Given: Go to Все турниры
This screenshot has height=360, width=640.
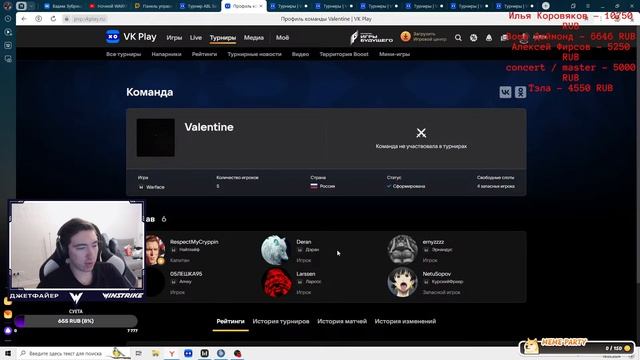Looking at the screenshot, I should [x=123, y=54].
